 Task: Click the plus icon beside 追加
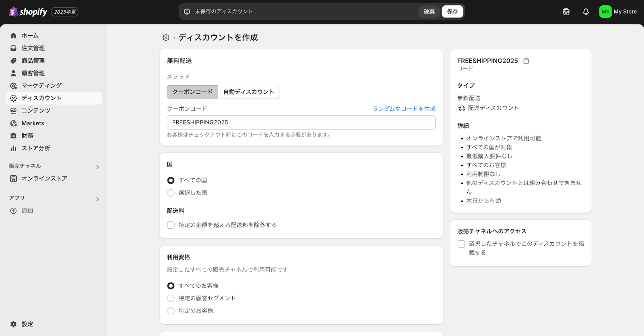tap(13, 211)
